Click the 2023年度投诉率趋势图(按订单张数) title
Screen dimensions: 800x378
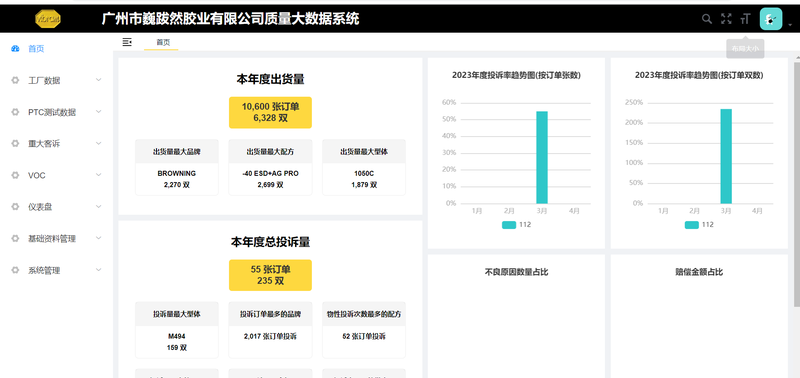point(516,75)
